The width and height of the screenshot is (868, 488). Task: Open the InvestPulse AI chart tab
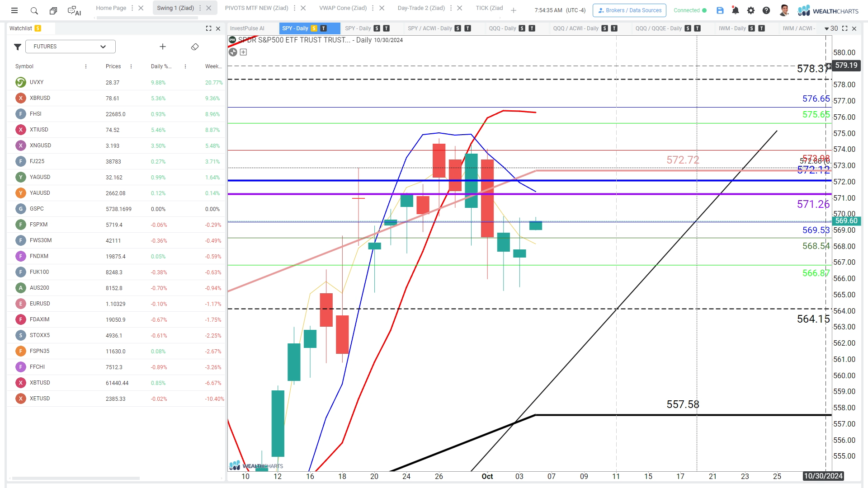pos(247,28)
